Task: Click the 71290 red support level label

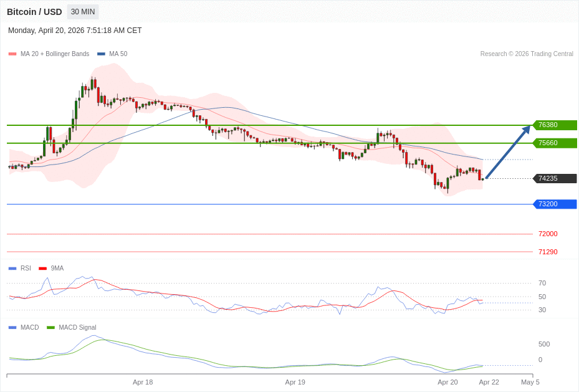Action: point(548,252)
